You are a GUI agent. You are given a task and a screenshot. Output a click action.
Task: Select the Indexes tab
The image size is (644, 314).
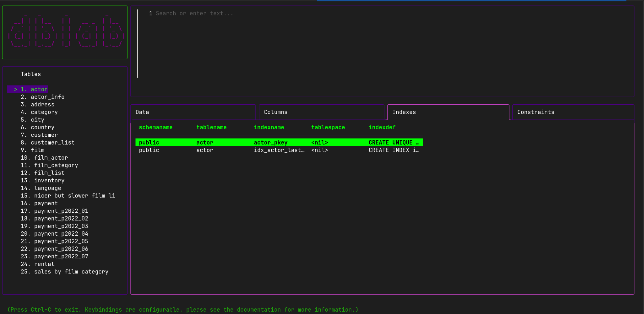point(448,112)
